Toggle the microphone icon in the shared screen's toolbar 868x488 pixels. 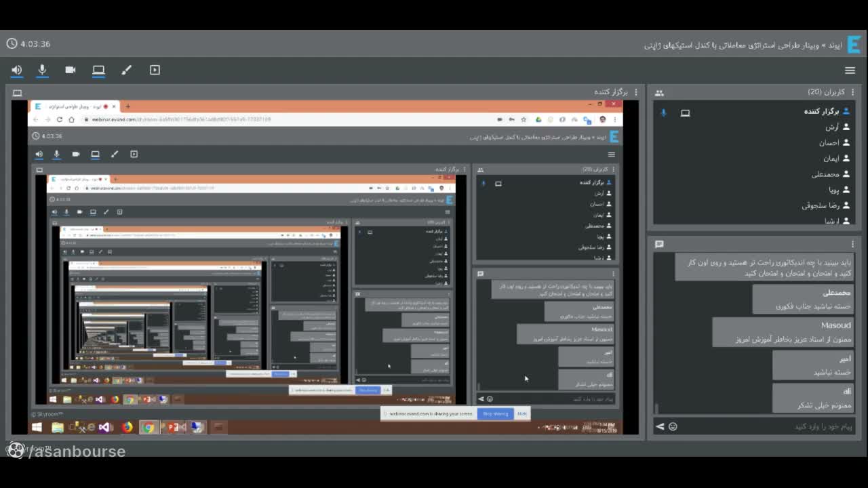coord(57,154)
